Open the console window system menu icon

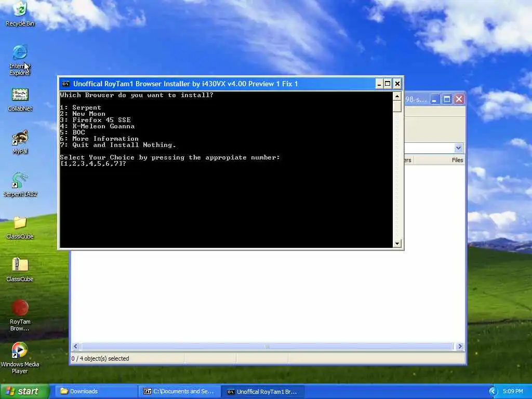pos(66,84)
